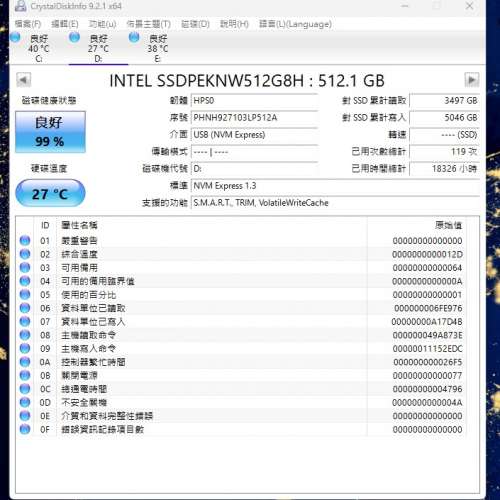Select the D: drive tab at 27 °C
The width and height of the screenshot is (500, 500).
(x=98, y=48)
